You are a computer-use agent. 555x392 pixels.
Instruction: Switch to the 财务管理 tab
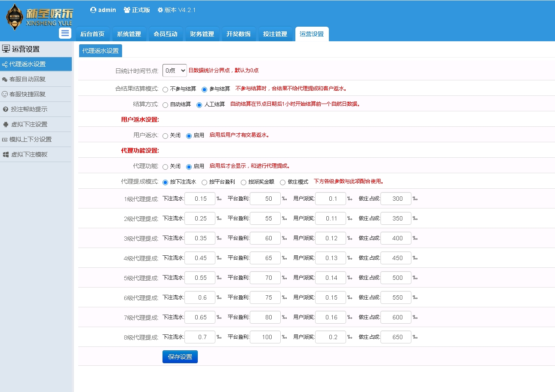[202, 34]
